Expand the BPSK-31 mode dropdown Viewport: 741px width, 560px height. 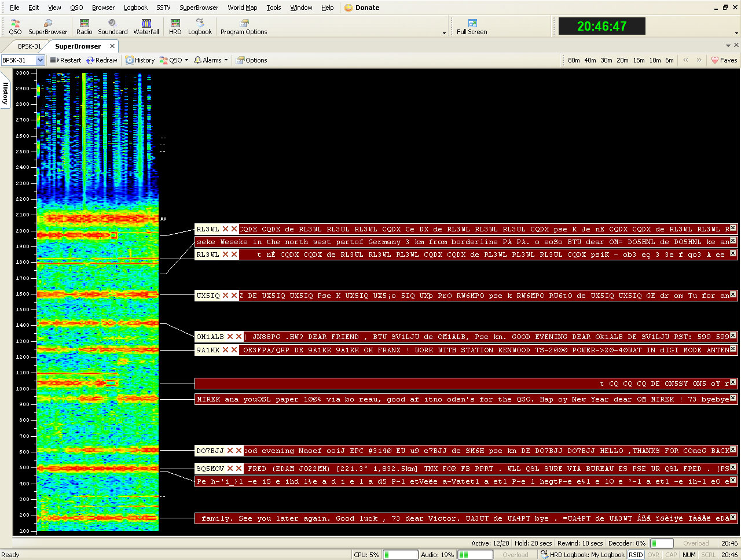(x=40, y=60)
